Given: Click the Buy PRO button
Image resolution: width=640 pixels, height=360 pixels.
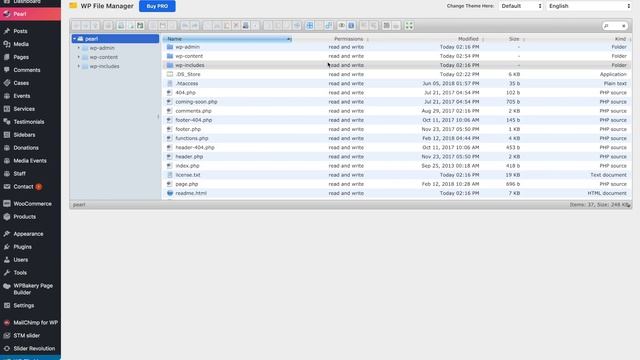Looking at the screenshot, I should (157, 6).
